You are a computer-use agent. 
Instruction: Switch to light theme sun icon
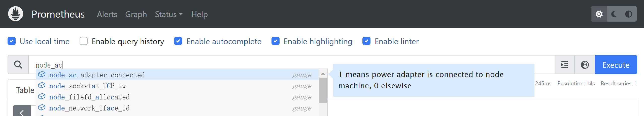pyautogui.click(x=599, y=14)
